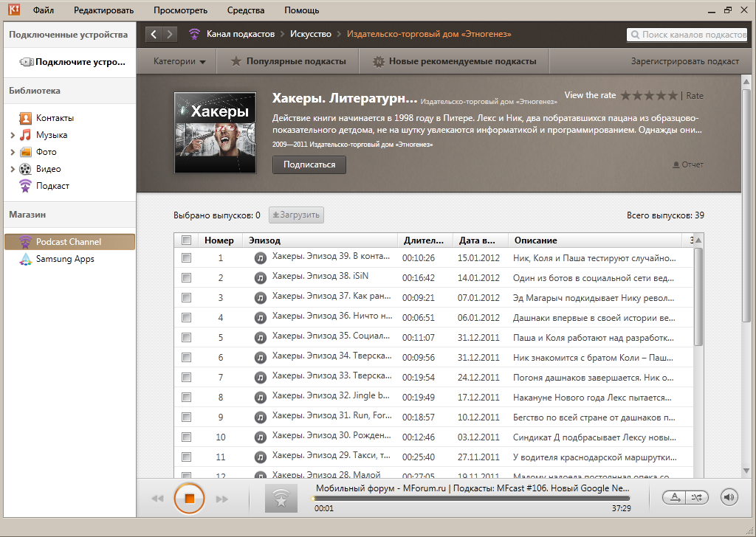This screenshot has height=537, width=756.
Task: Open the Средства menu
Action: point(246,10)
